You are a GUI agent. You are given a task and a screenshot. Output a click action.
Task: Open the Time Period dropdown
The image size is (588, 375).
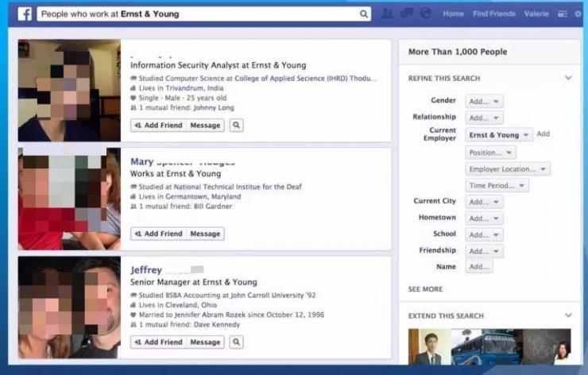497,185
